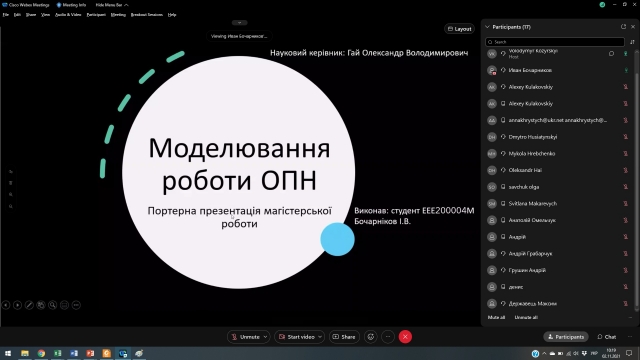Unmute your microphone
Screen dimensions: 640x360
pyautogui.click(x=246, y=337)
